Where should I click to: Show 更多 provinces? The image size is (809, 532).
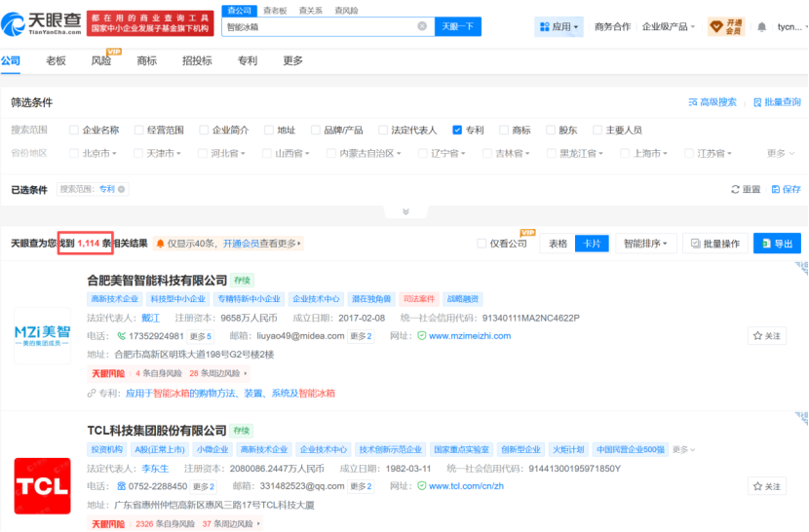tap(780, 153)
